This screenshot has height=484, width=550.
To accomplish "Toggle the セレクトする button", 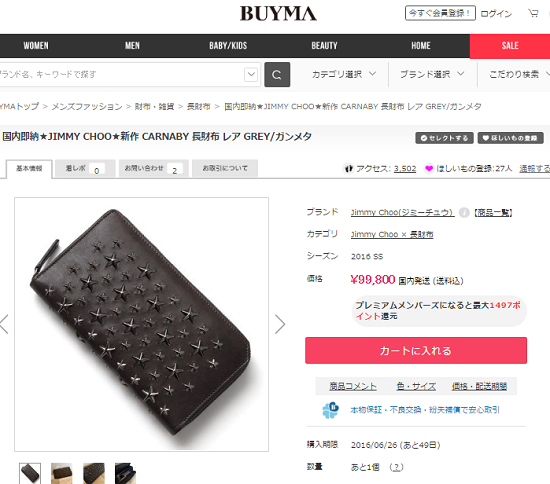I will tap(444, 138).
